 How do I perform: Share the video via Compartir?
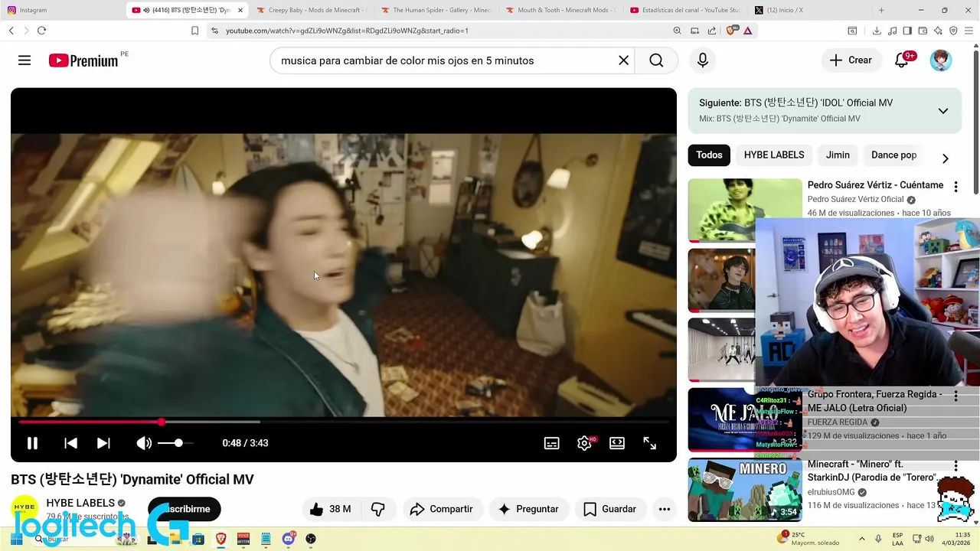[x=441, y=509]
